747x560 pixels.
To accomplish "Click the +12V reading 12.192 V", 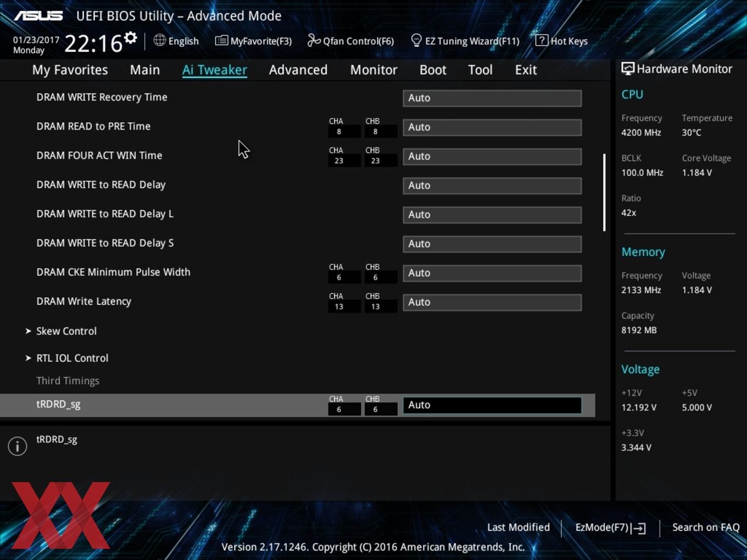I will pyautogui.click(x=639, y=407).
